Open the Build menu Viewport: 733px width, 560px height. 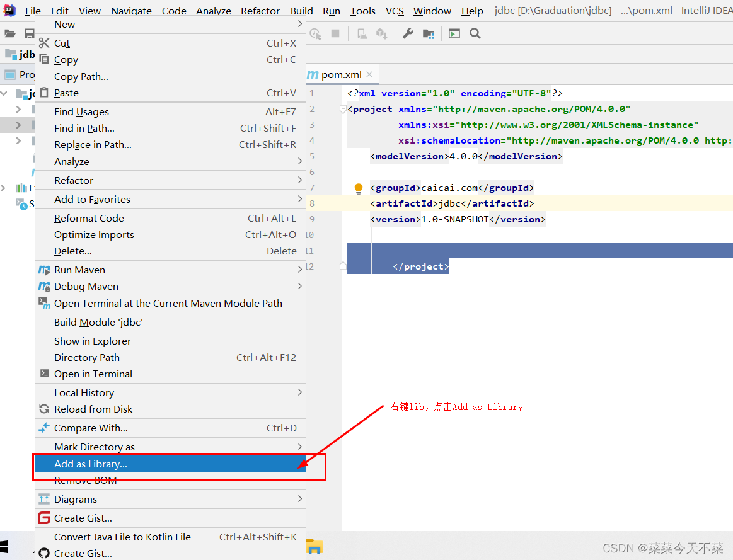301,11
